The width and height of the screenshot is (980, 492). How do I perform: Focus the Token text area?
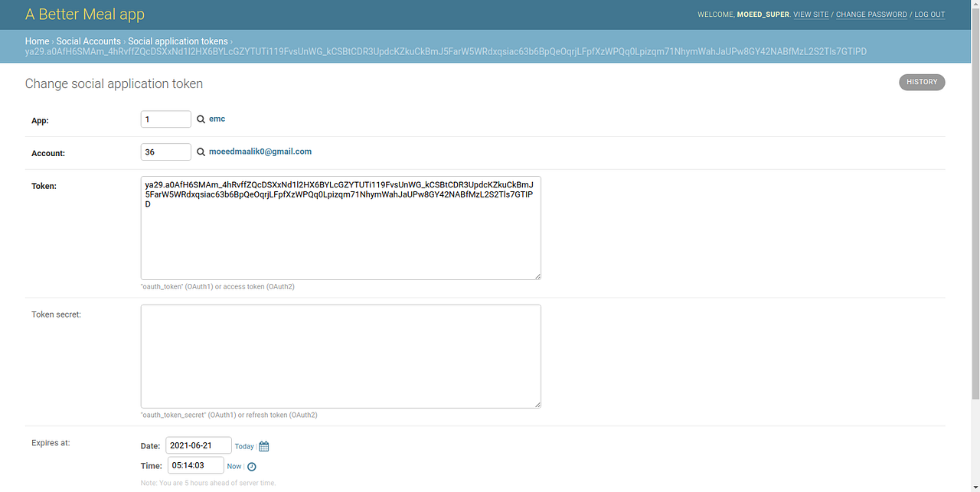(340, 228)
